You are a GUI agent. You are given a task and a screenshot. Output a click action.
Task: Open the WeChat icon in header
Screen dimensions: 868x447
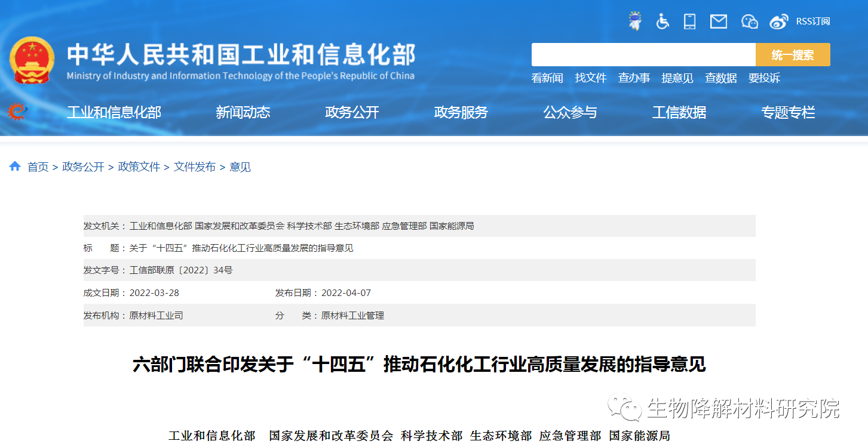coord(749,21)
